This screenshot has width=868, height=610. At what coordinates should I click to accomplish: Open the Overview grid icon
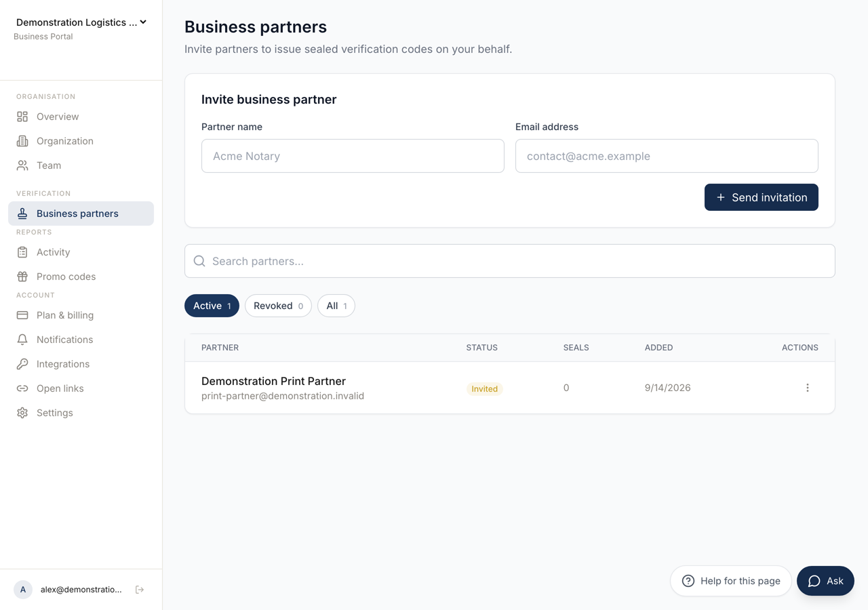pos(22,117)
